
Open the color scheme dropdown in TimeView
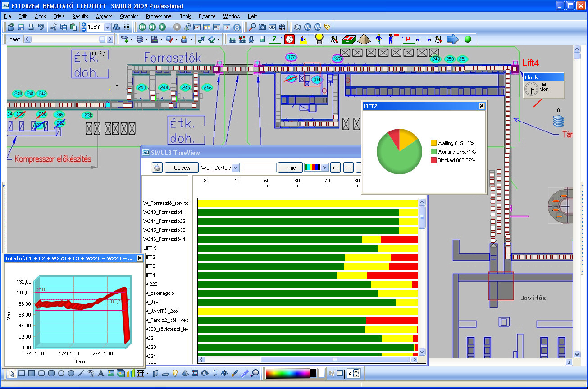[x=325, y=167]
